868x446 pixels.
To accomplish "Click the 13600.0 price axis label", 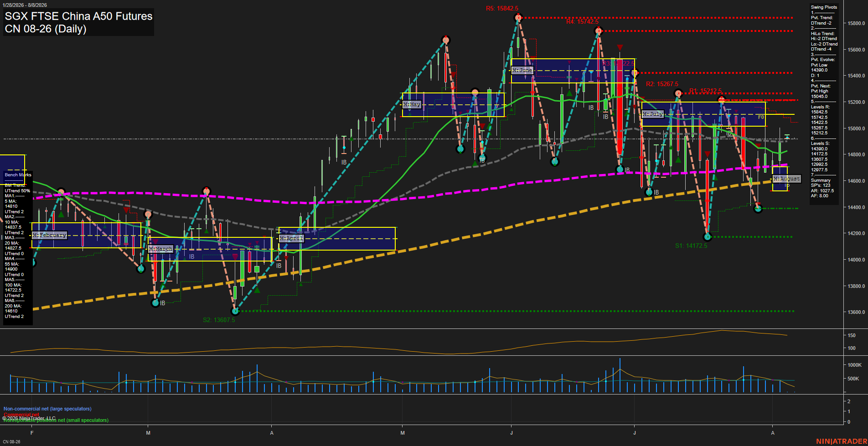I will [856, 312].
